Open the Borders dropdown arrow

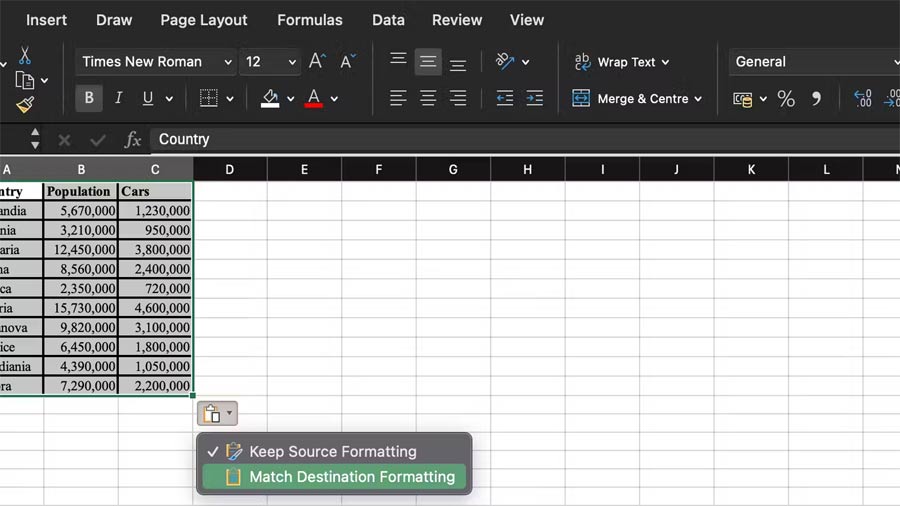coord(230,99)
